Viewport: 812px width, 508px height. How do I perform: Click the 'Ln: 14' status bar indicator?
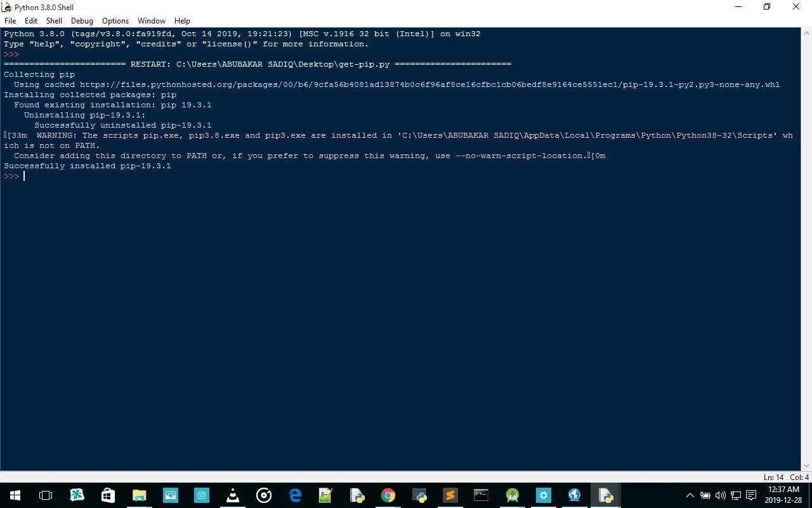click(774, 477)
